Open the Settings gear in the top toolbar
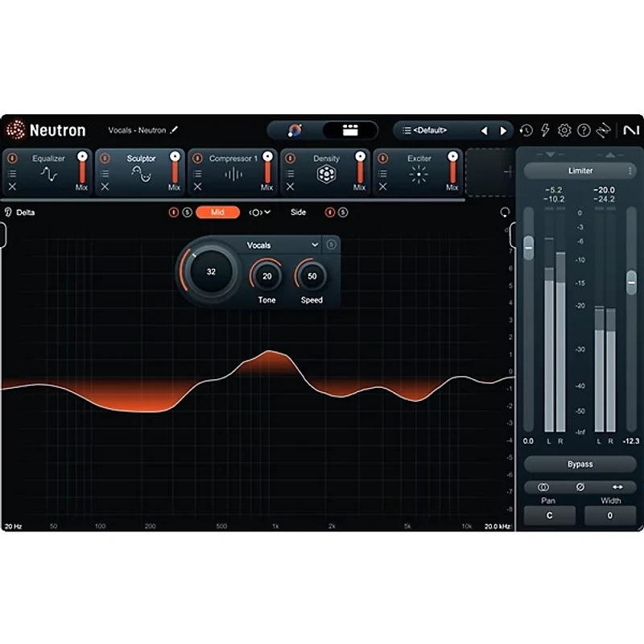Image resolution: width=644 pixels, height=644 pixels. click(564, 130)
